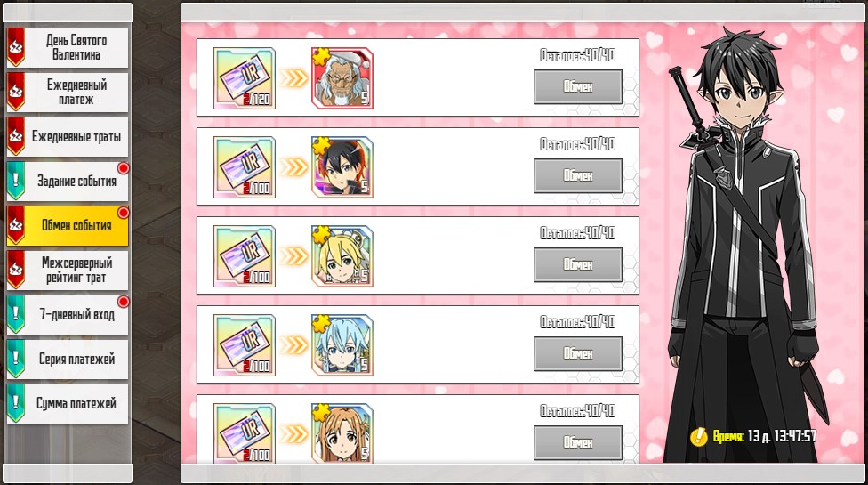Switch to 7-дневный вход tab

[x=68, y=314]
